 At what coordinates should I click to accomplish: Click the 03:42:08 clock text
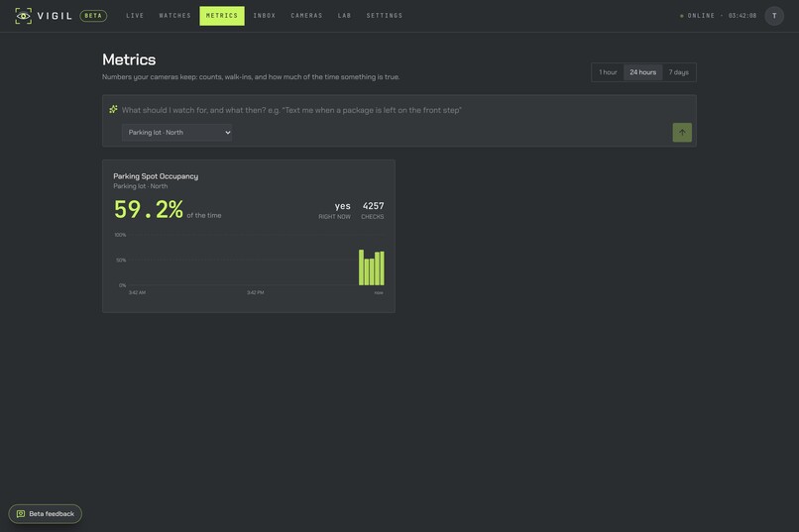point(742,16)
